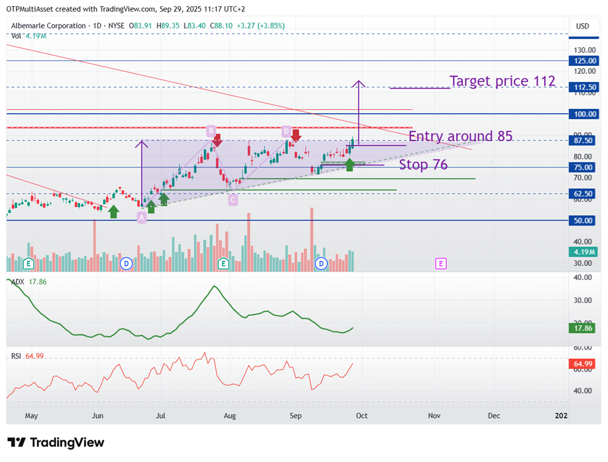Click the magenta upcoming earnings E marker near November
This screenshot has height=462, width=608.
coord(441,264)
